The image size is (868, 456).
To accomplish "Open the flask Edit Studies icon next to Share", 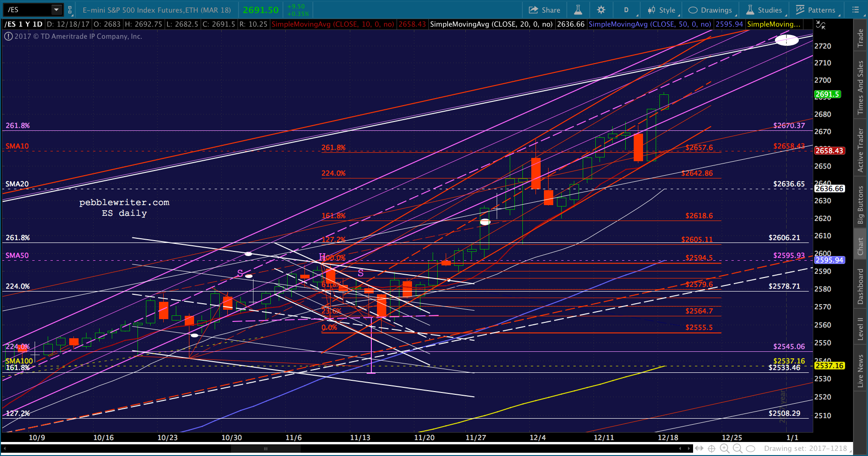I will (578, 10).
